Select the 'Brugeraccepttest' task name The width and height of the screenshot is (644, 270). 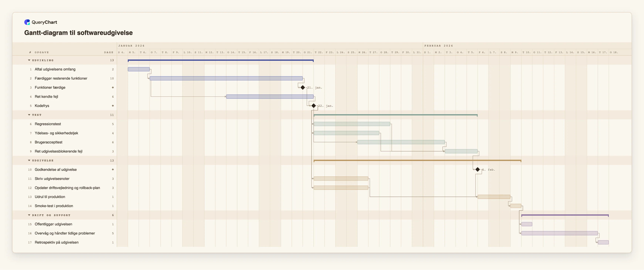[48, 142]
